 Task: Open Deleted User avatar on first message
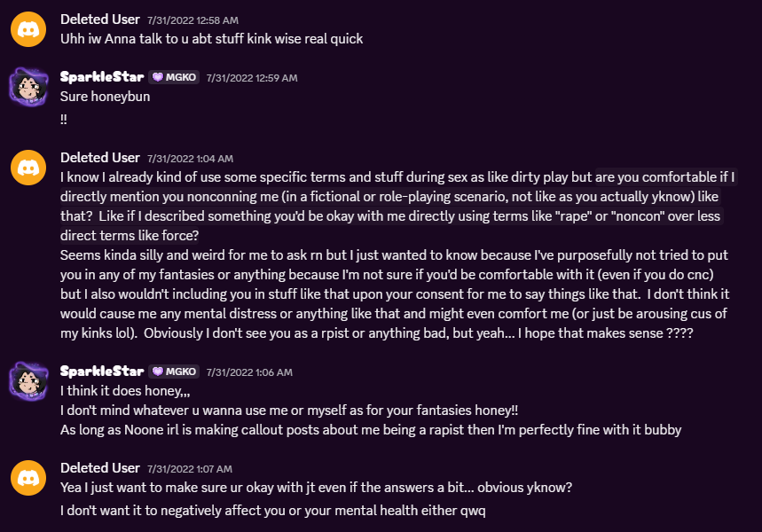[28, 29]
